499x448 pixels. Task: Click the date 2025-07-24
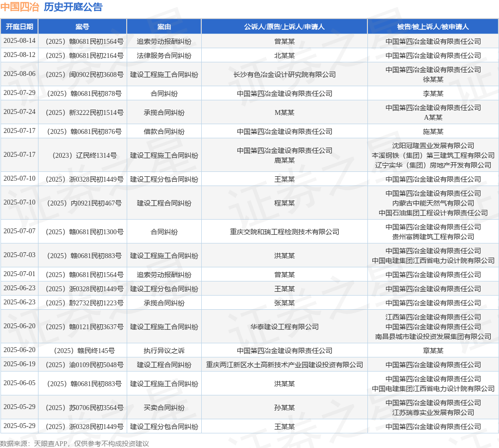[19, 112]
